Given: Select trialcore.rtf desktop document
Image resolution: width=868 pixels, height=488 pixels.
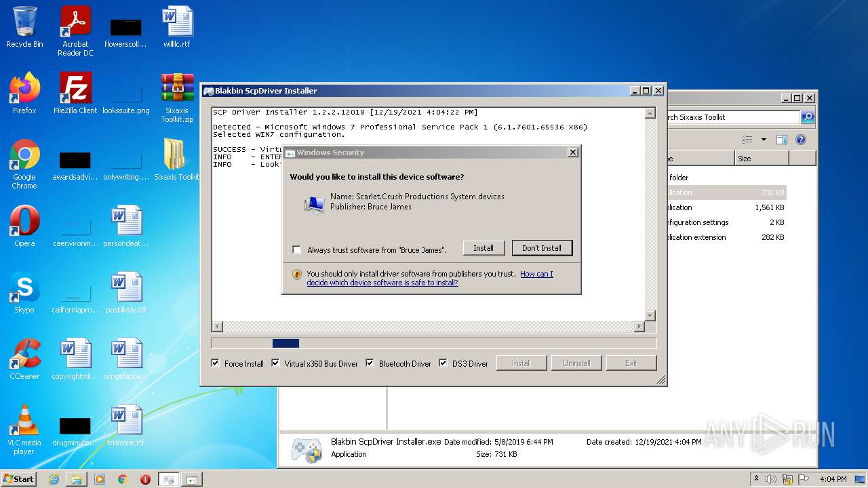Looking at the screenshot, I should [126, 426].
